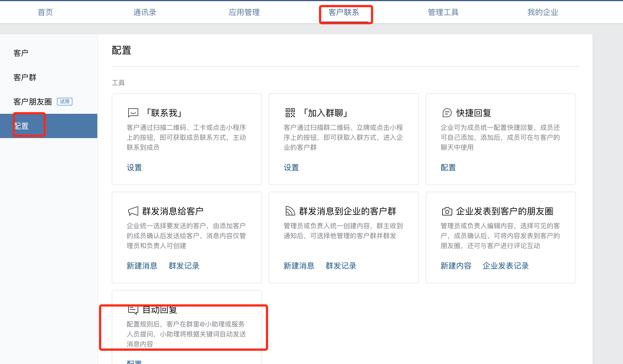Image resolution: width=623 pixels, height=364 pixels.
Task: Click the camera icon for 企业发表到客户的朋友圈
Action: (447, 211)
